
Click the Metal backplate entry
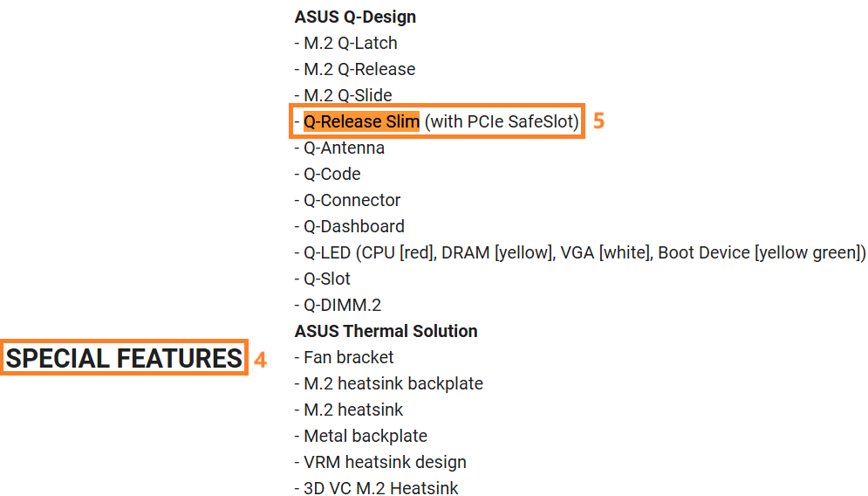pos(361,436)
